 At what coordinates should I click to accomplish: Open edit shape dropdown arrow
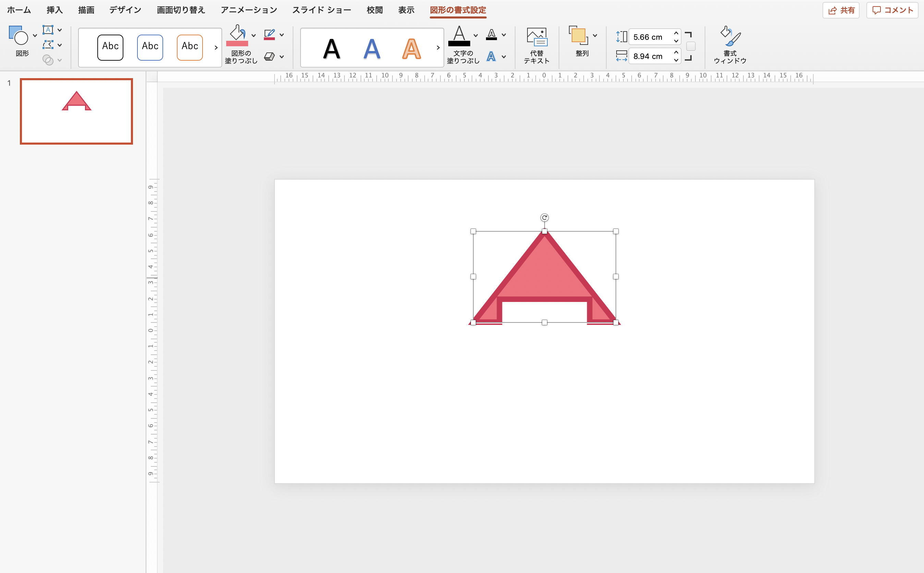60,45
